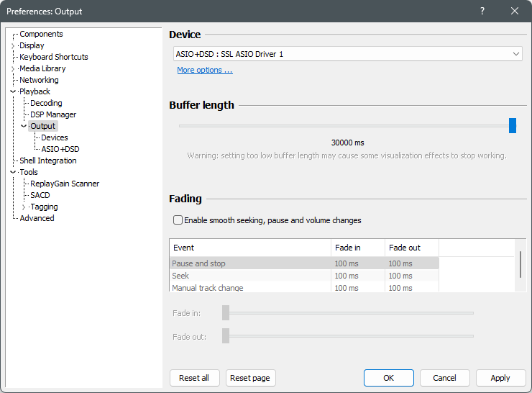Viewport: 532px width, 393px height.
Task: Select the Seek event row
Action: (x=304, y=276)
